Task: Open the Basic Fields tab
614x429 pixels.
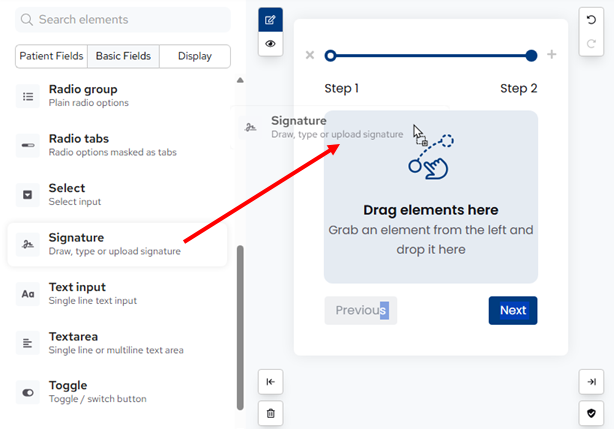Action: pos(123,56)
